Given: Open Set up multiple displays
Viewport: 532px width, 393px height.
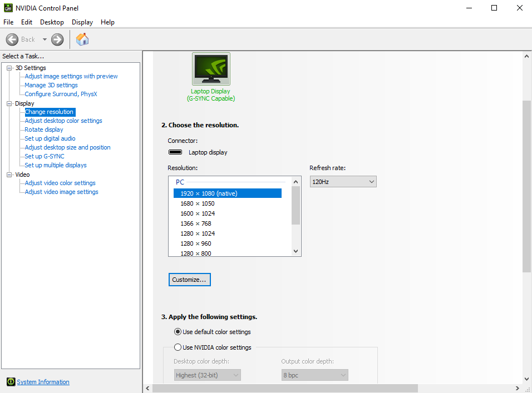Looking at the screenshot, I should click(55, 165).
